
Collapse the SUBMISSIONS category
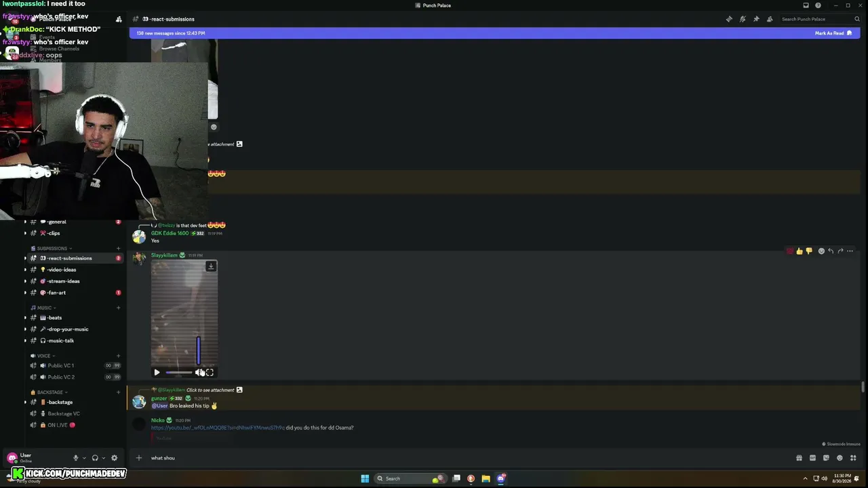coord(52,249)
